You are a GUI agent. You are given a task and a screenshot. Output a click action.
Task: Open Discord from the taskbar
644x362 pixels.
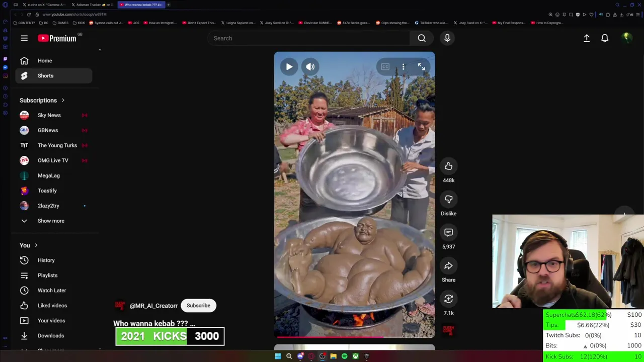300,356
